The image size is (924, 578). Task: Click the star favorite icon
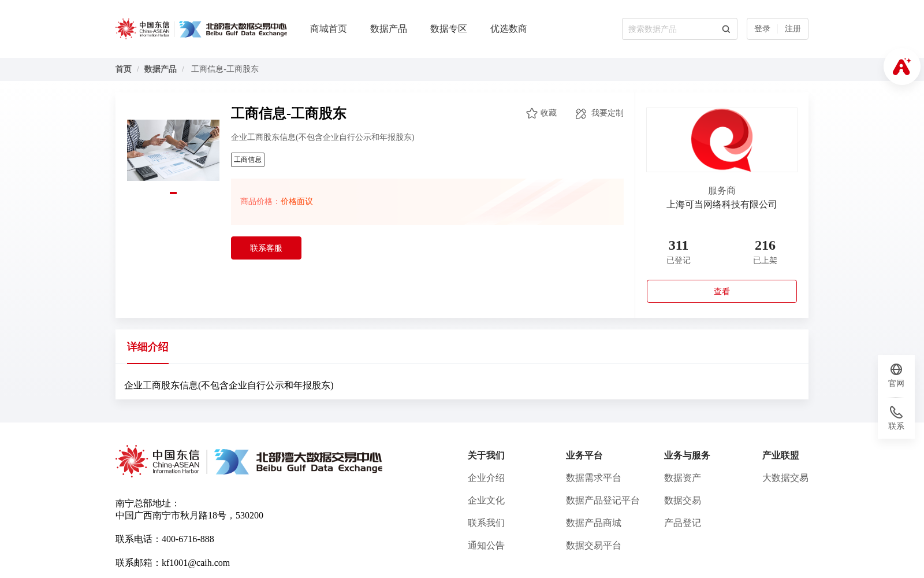click(532, 113)
